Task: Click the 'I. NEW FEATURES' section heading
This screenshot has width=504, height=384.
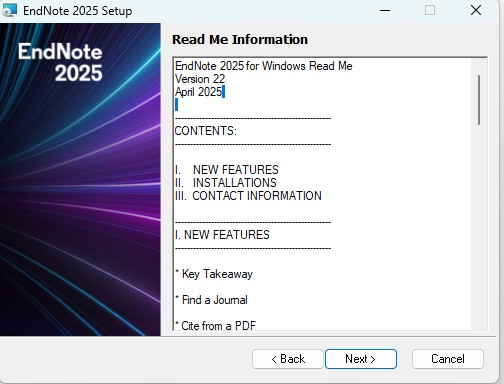Action: (x=222, y=235)
